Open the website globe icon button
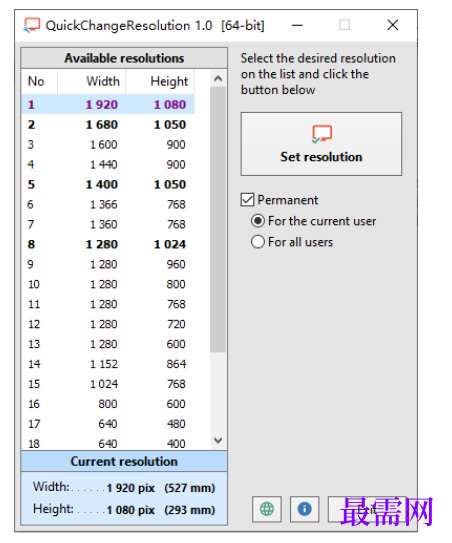 pyautogui.click(x=267, y=509)
